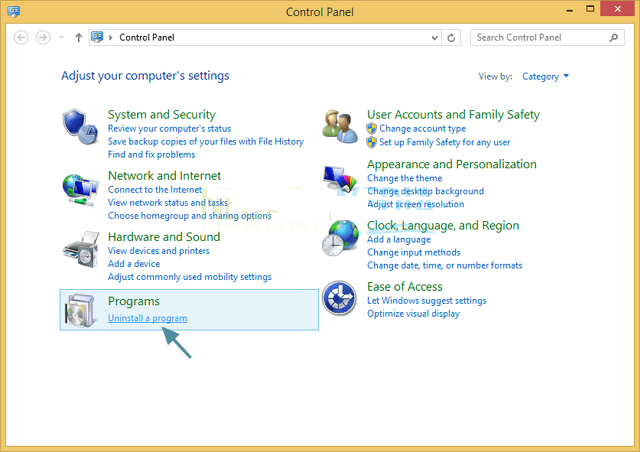Go up one level with the Up arrow

(78, 38)
